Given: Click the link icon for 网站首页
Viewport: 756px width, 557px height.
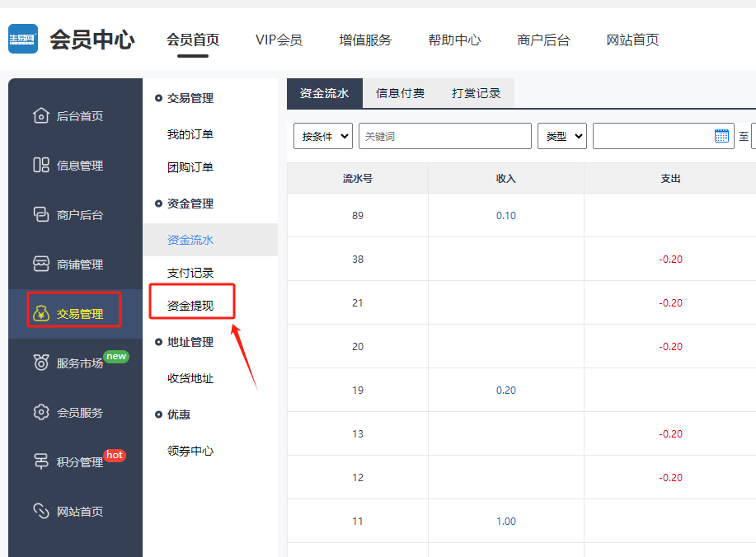Looking at the screenshot, I should tap(41, 512).
